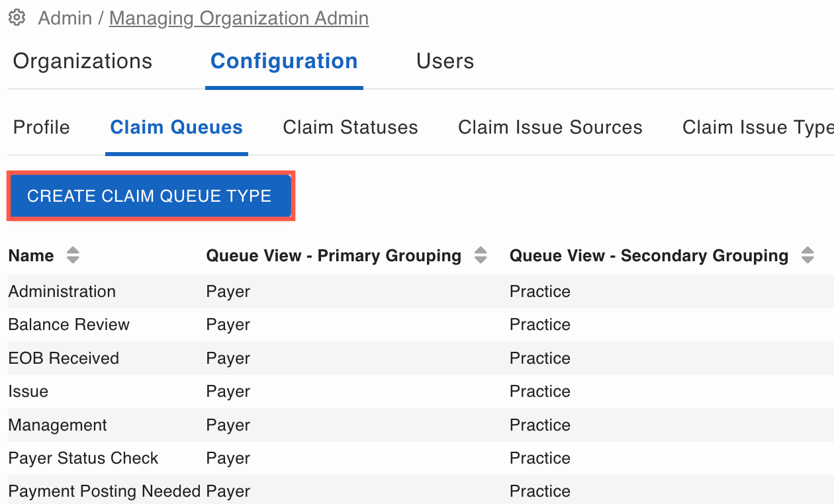The image size is (834, 504).
Task: Select the Administration queue row
Action: pos(62,292)
